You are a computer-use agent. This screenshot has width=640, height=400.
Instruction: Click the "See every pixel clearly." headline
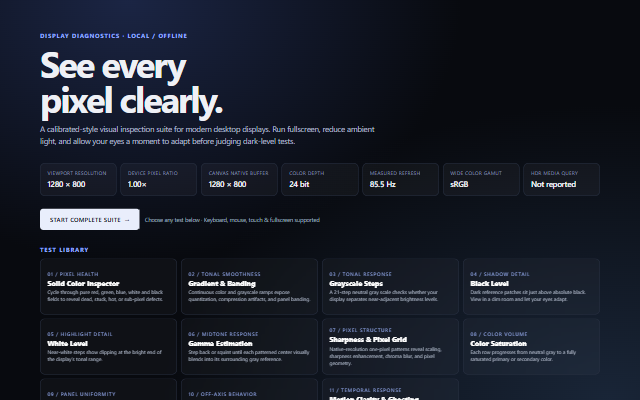pyautogui.click(x=131, y=84)
